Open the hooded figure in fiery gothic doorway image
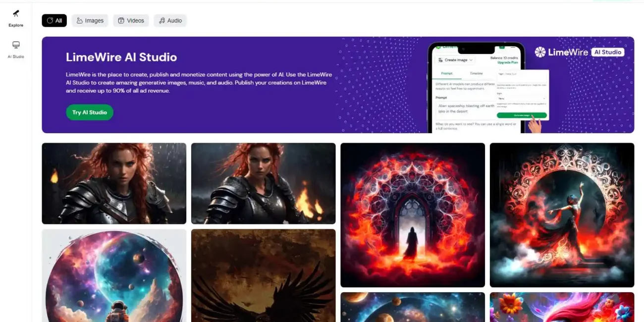This screenshot has height=322, width=644. click(412, 215)
